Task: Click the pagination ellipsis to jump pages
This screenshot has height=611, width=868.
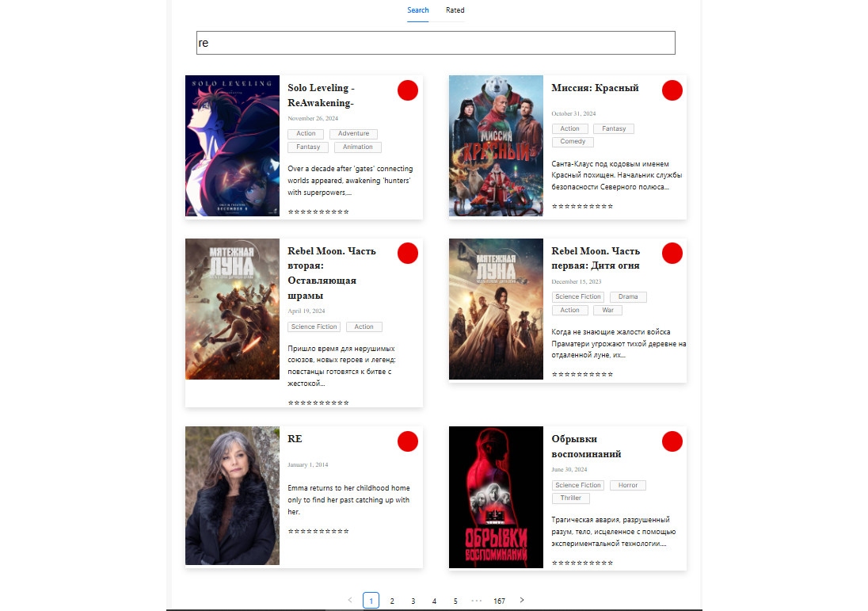Action: tap(477, 601)
